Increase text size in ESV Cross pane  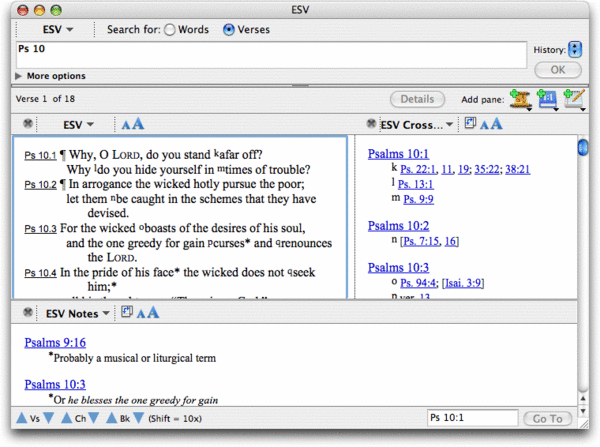[x=496, y=124]
